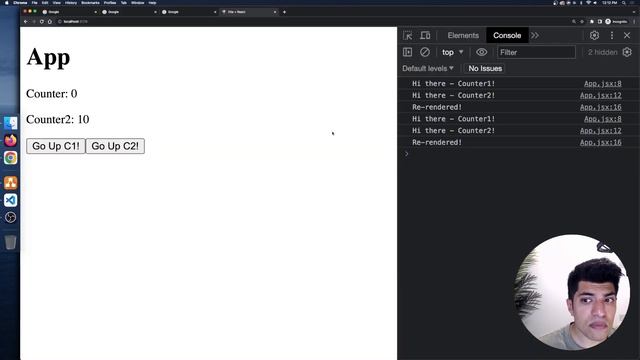The height and width of the screenshot is (360, 640).
Task: Click the Counter2: 10 text
Action: [58, 120]
